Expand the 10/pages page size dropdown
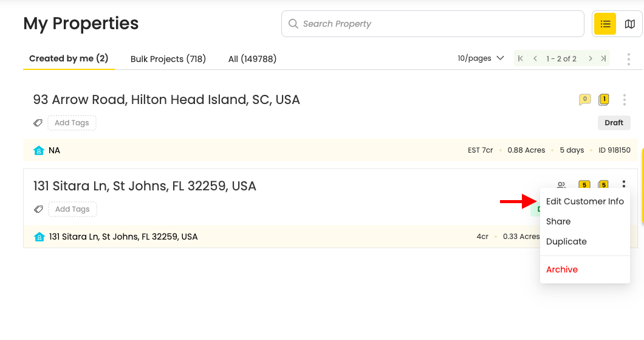644x340 pixels. click(481, 58)
